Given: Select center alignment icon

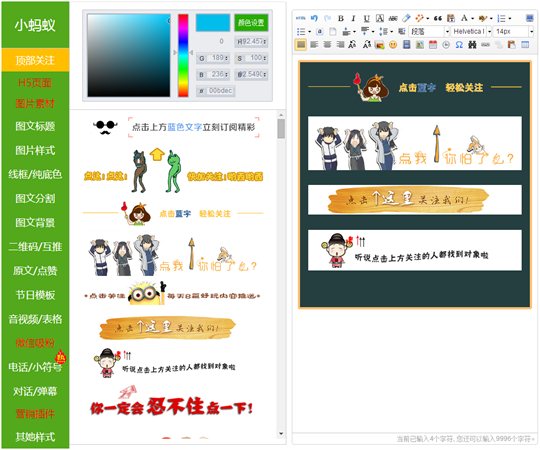Looking at the screenshot, I should [327, 45].
